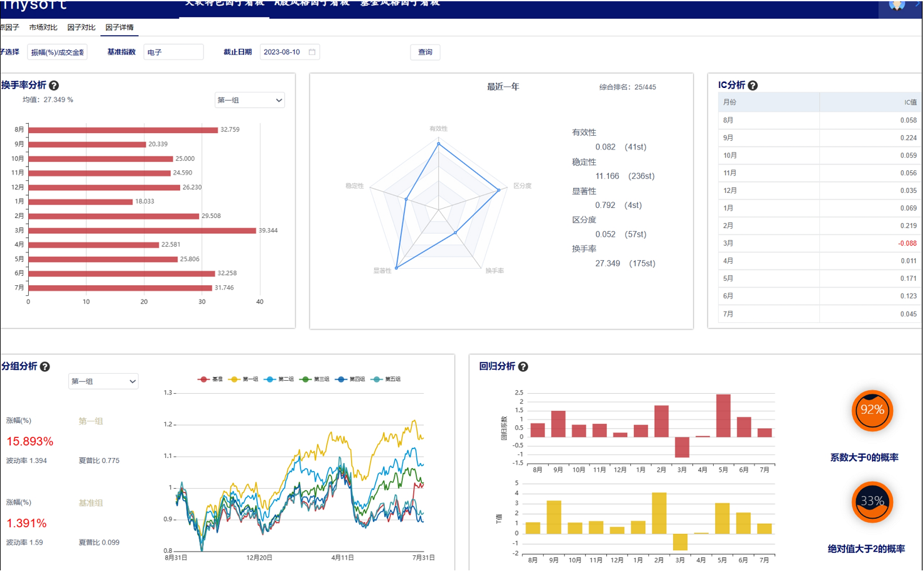Open user avatar in top-right corner
924x571 pixels.
click(897, 5)
